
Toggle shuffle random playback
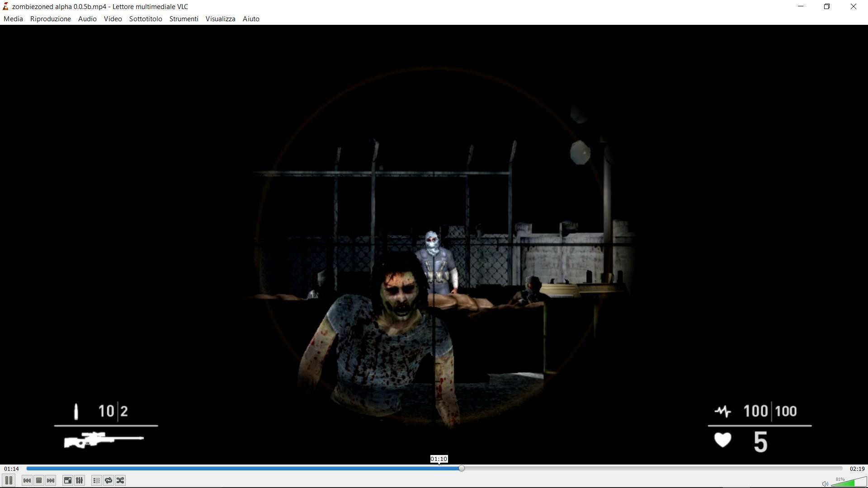(120, 480)
